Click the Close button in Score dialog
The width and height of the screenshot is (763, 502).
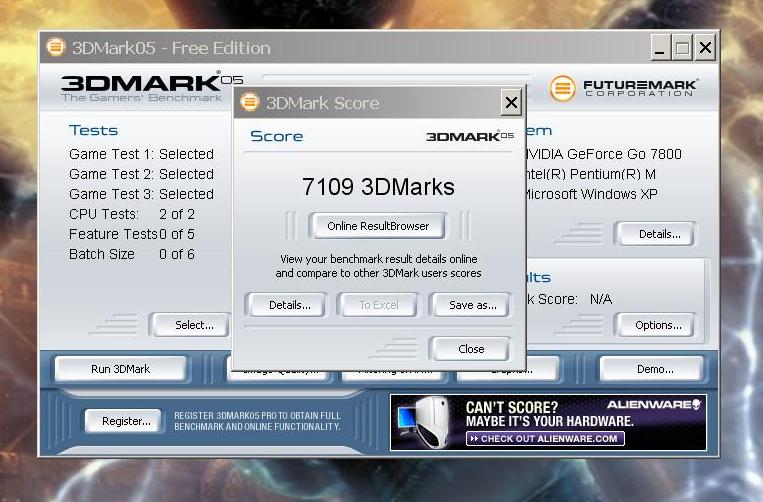click(471, 349)
